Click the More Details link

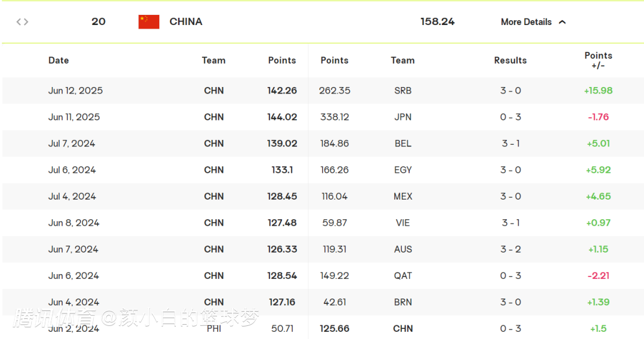[526, 22]
